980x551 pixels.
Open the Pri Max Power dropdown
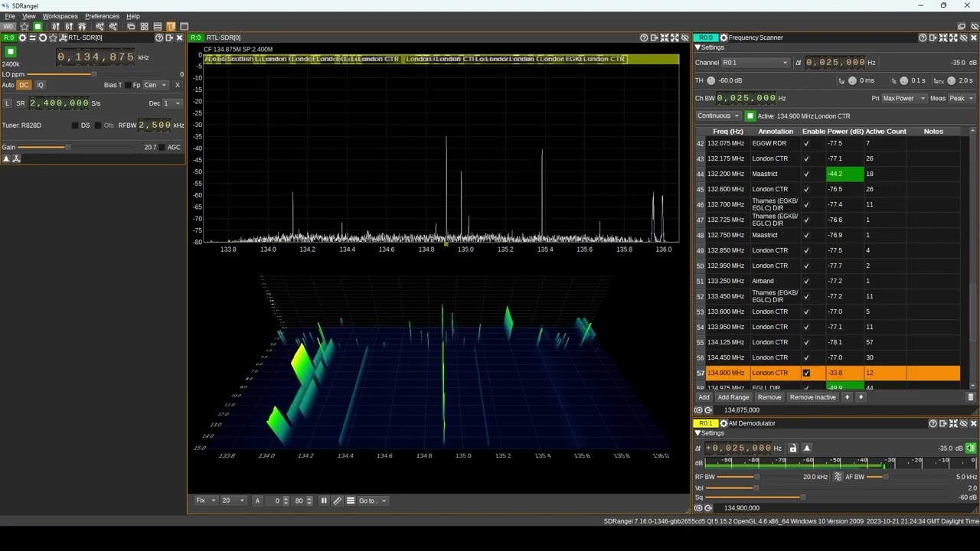pyautogui.click(x=904, y=98)
